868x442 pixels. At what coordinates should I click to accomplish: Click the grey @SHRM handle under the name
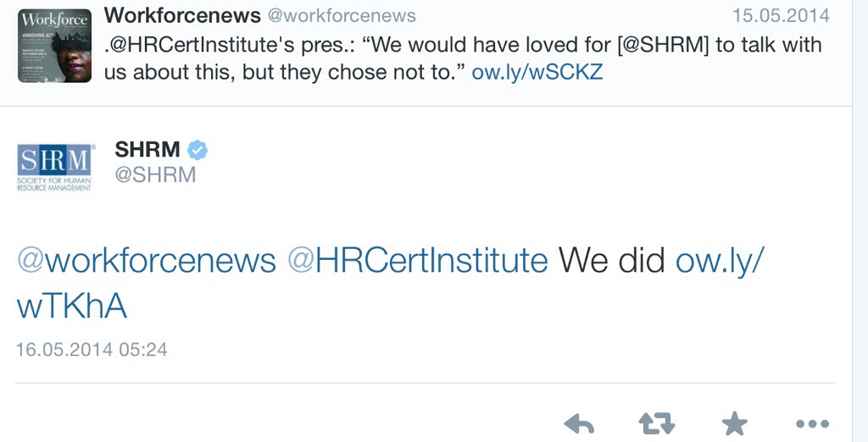[155, 174]
